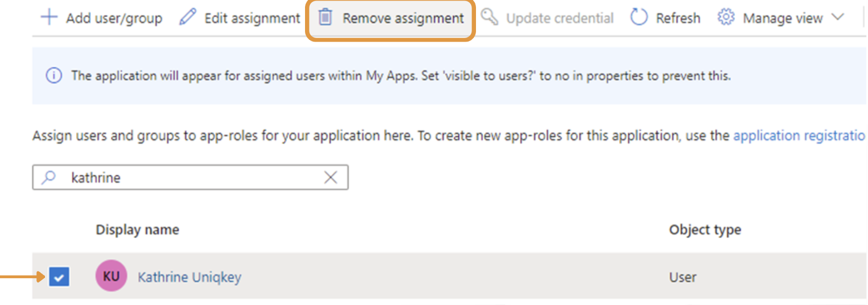
Task: Clear the search with the X icon
Action: pyautogui.click(x=331, y=177)
